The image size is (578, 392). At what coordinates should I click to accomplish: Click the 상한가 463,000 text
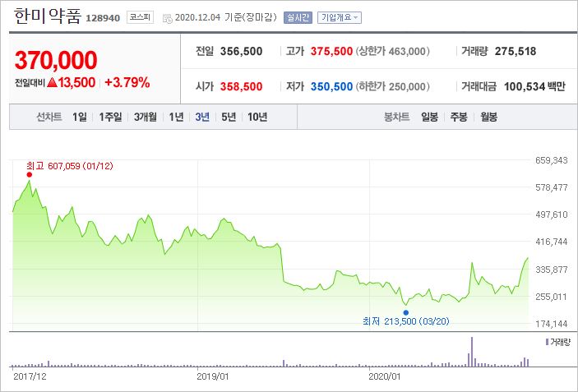[392, 51]
